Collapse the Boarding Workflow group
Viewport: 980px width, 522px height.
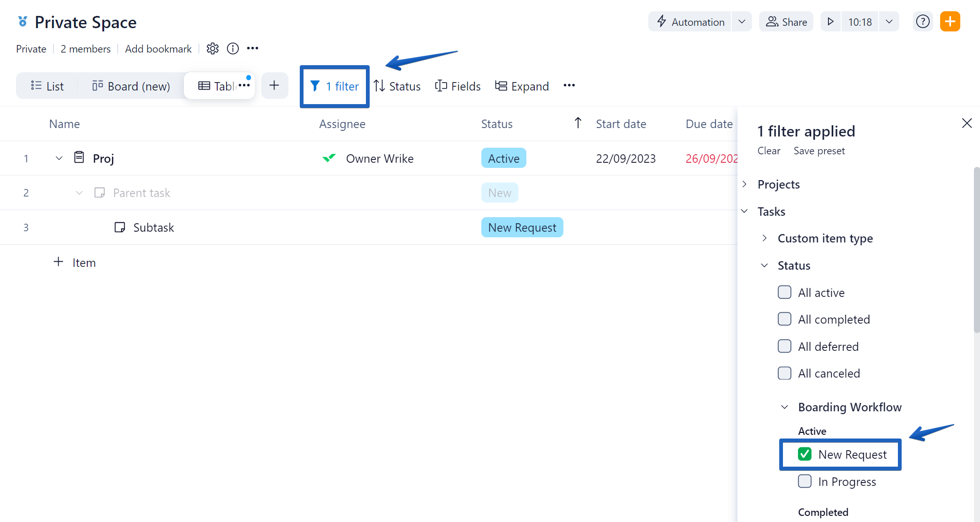coord(784,407)
